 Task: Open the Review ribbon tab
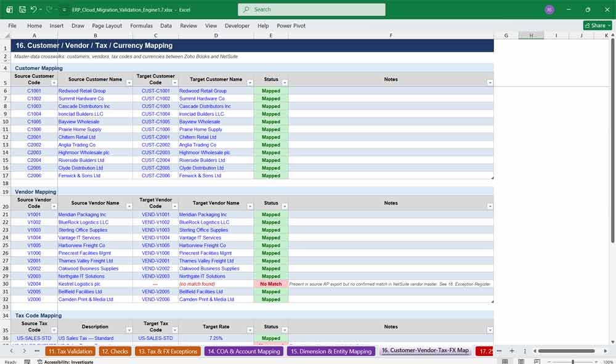(188, 25)
